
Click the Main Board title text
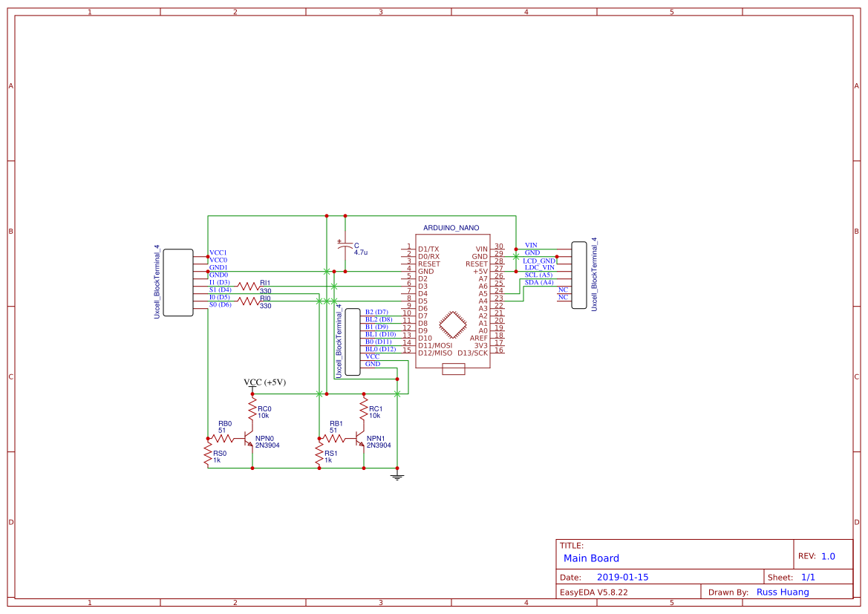pos(592,558)
